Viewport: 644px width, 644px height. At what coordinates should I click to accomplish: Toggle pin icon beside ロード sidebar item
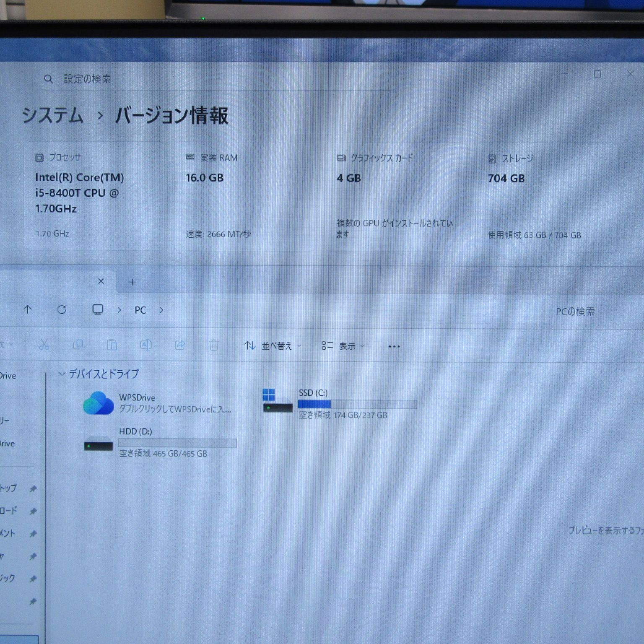pyautogui.click(x=33, y=512)
